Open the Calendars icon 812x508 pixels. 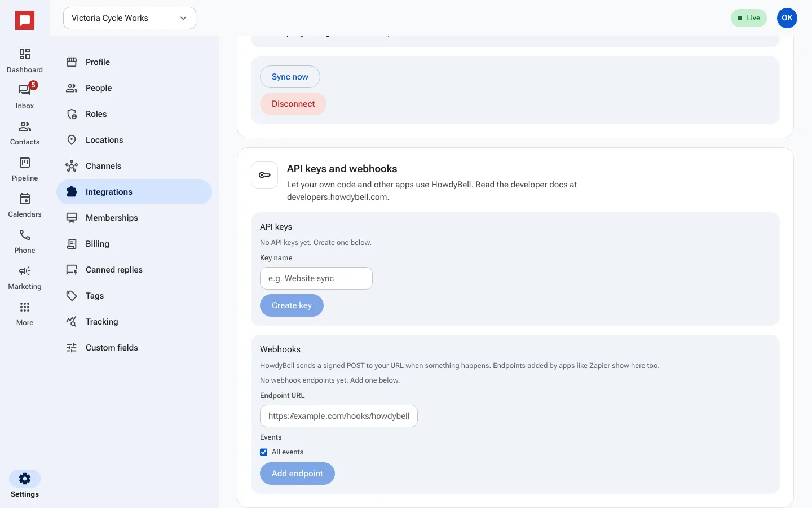coord(25,199)
